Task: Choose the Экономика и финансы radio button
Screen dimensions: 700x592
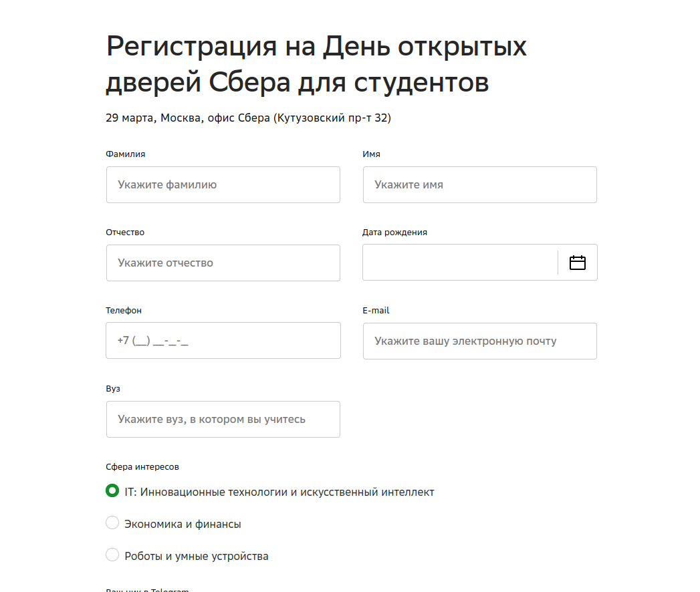Action: 112,523
